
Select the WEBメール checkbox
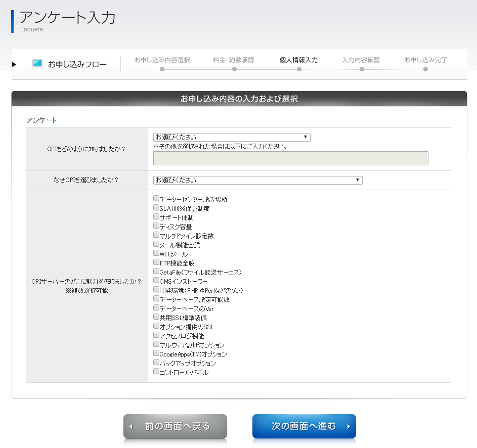click(x=156, y=253)
